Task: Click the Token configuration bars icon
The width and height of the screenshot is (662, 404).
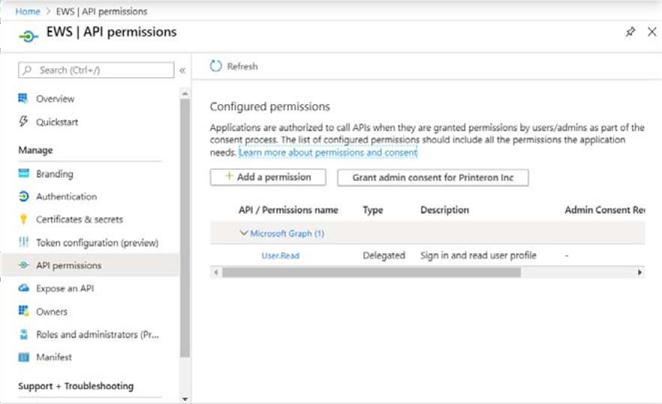Action: pyautogui.click(x=24, y=242)
